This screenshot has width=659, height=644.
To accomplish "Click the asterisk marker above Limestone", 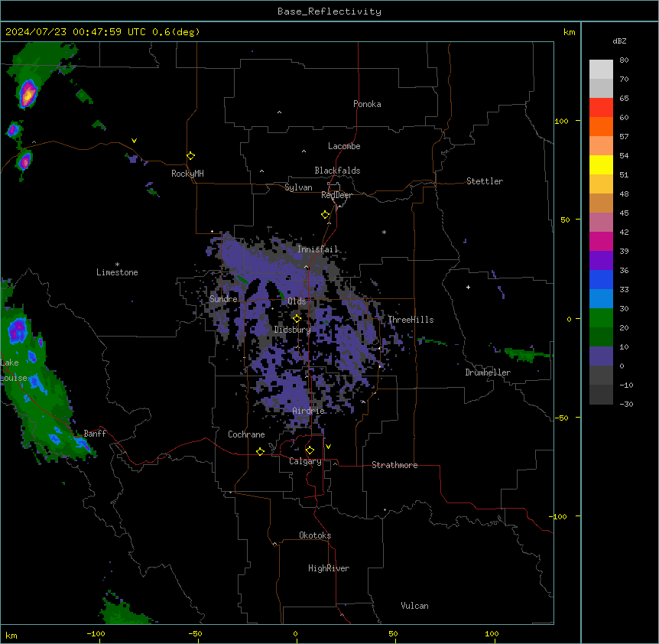I will pos(117,265).
